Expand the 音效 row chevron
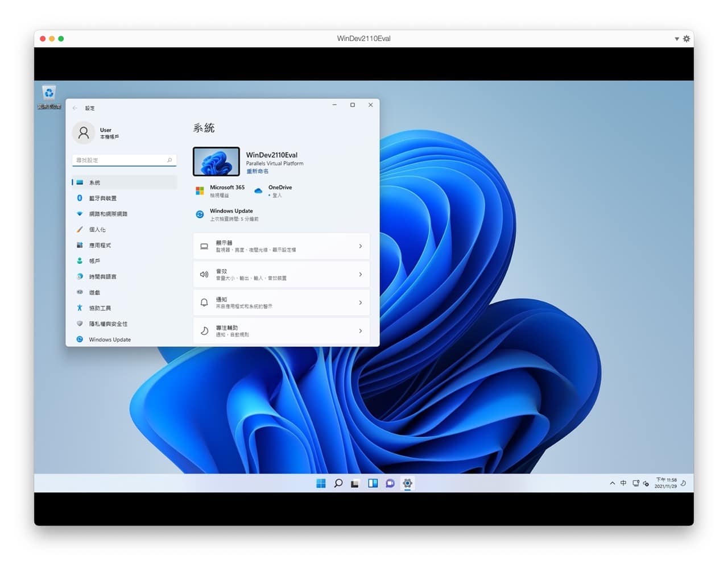The width and height of the screenshot is (728, 564). coord(361,275)
